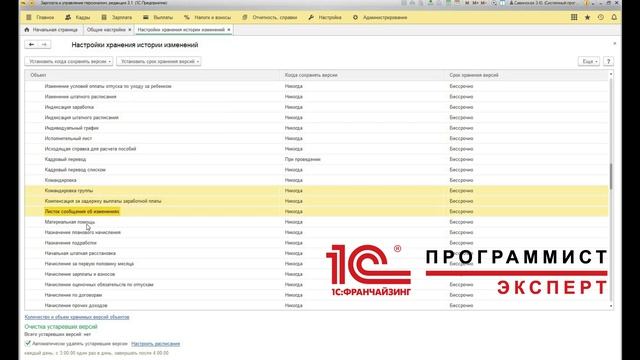Open the Зарплата section
Viewport: 640px width, 360px height.
[117, 18]
